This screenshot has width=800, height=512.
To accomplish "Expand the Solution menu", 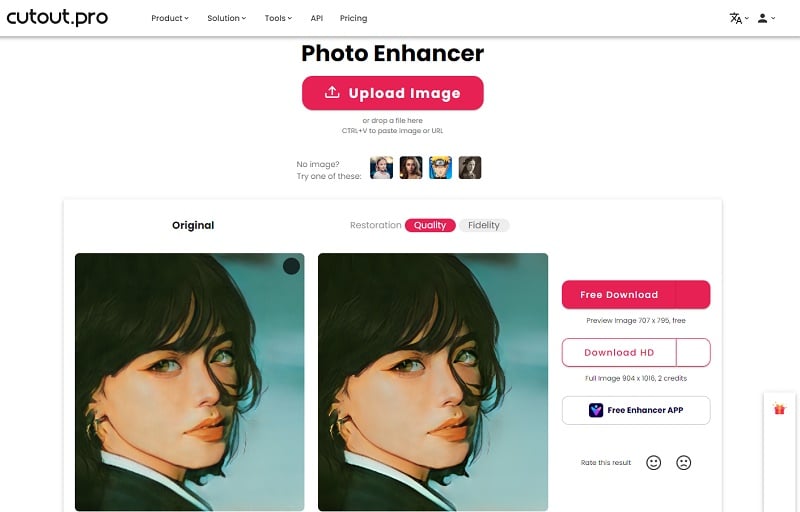I will 227,18.
